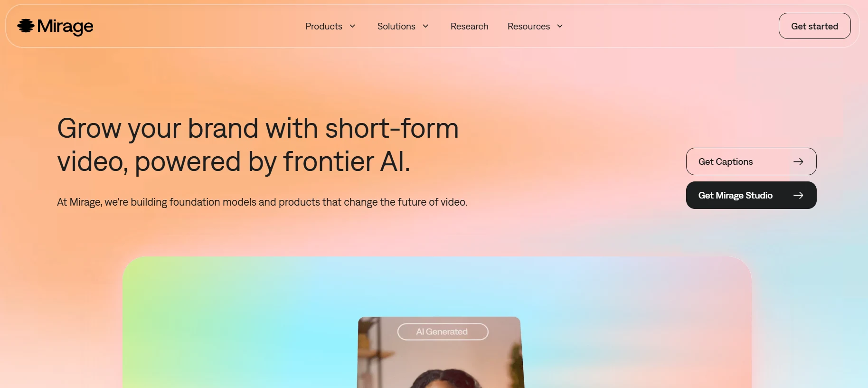
Task: Choose the Get Mirage Studio label
Action: (x=736, y=195)
